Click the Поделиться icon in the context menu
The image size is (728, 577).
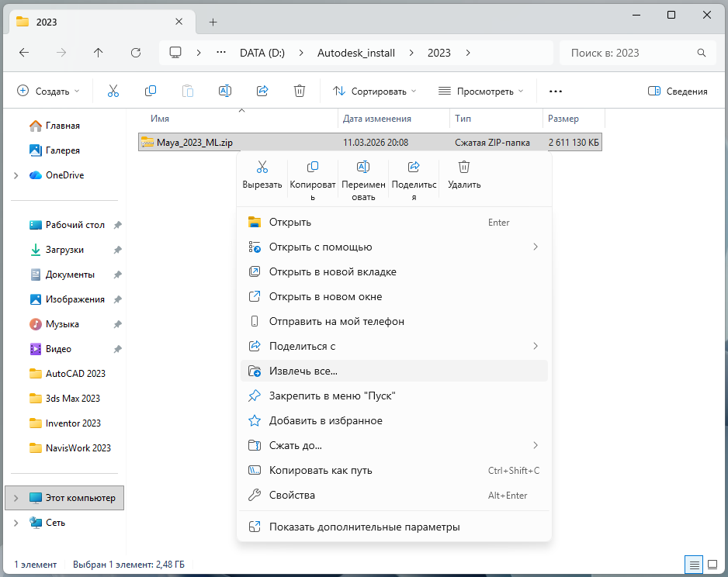coord(414,167)
